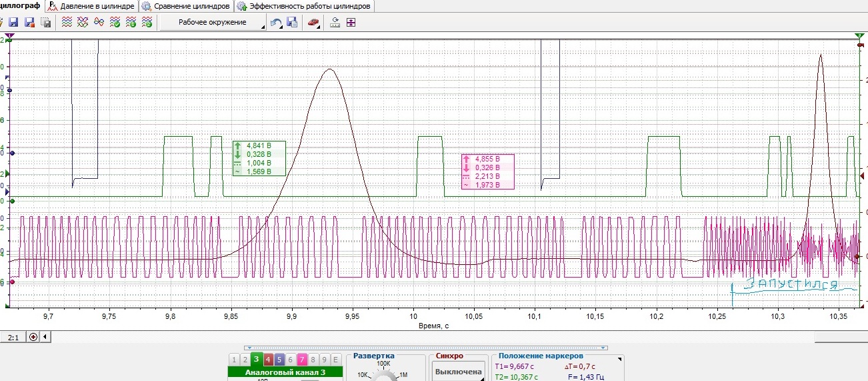Click the Выключена sync mode button

[458, 372]
